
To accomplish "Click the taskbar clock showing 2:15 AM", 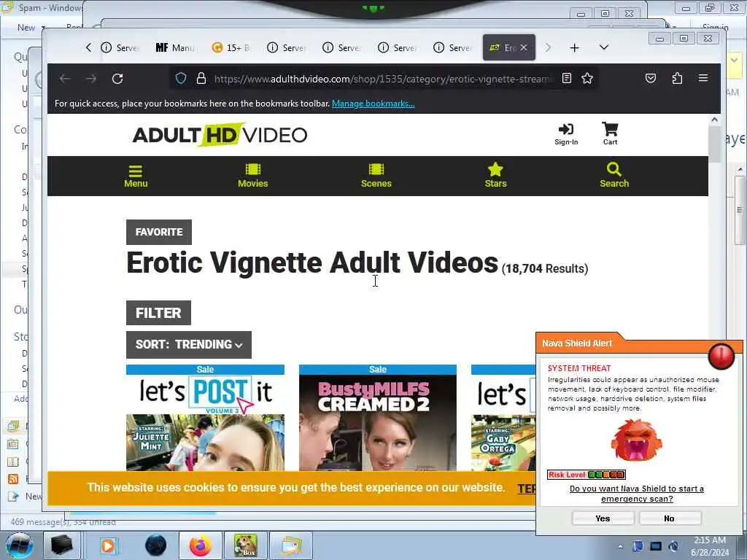I will click(x=710, y=546).
